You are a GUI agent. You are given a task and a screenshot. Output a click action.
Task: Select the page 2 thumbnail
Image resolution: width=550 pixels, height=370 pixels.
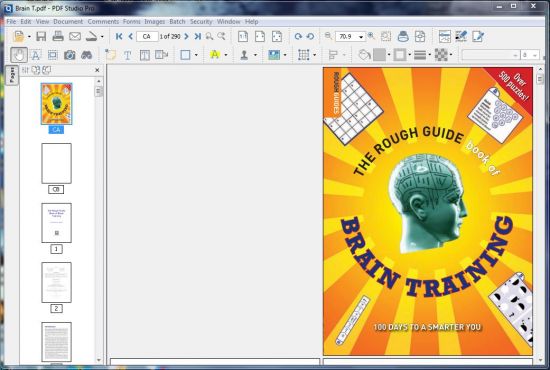pyautogui.click(x=56, y=282)
